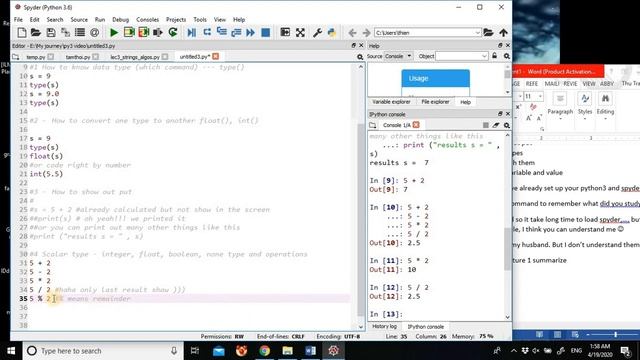
Task: Maximize current pane toolbar icon
Action: pyautogui.click(x=285, y=33)
